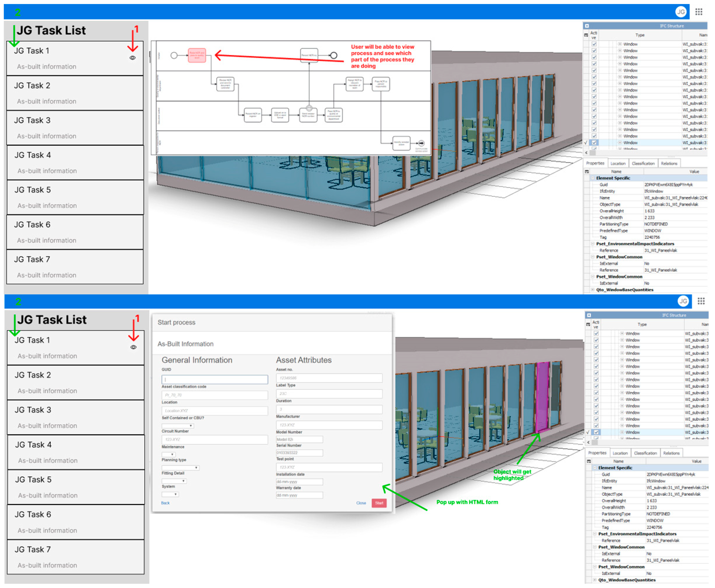
Task: Open the Self Contained or CBU dropdown
Action: [x=178, y=426]
